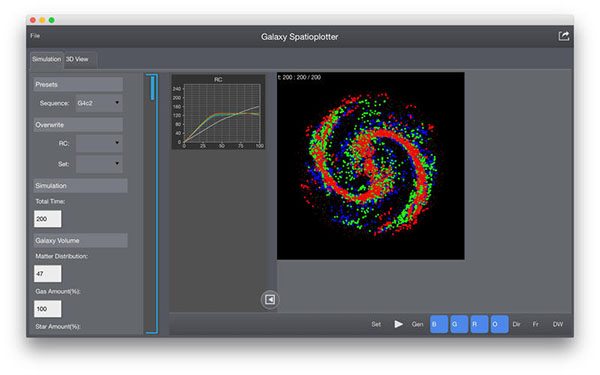The height and width of the screenshot is (375, 600).
Task: Open the Sequence dropdown showing G4c2
Action: click(99, 103)
